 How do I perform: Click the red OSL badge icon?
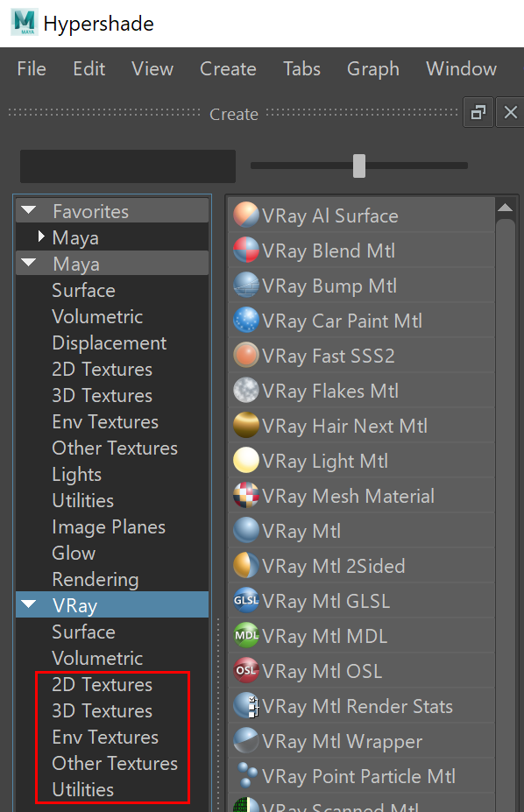coord(246,671)
